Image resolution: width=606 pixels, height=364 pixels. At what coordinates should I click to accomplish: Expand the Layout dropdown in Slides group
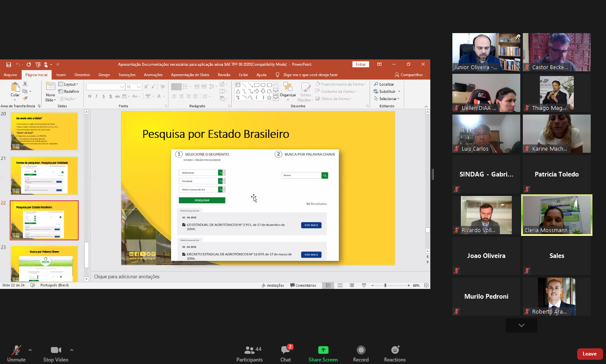tap(68, 84)
